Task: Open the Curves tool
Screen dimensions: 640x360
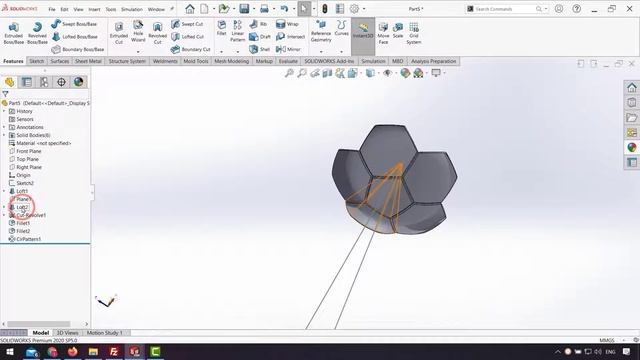Action: (341, 28)
